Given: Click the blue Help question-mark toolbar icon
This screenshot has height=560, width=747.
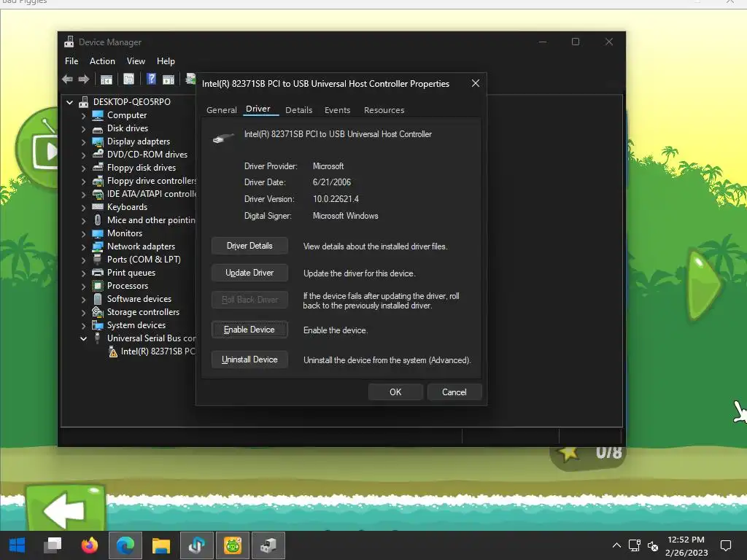Looking at the screenshot, I should 151,79.
